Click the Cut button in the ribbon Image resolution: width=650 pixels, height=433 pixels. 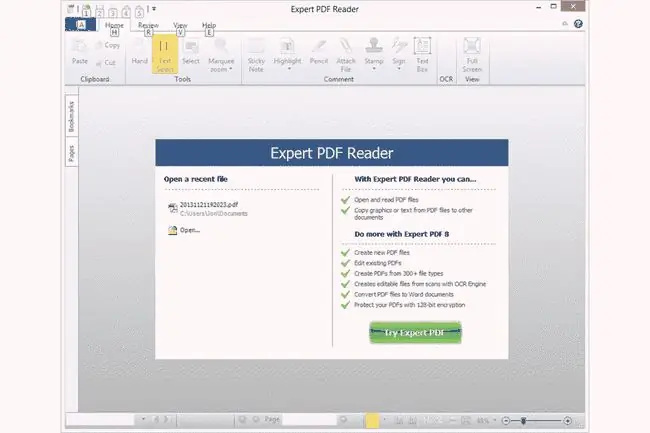(106, 63)
